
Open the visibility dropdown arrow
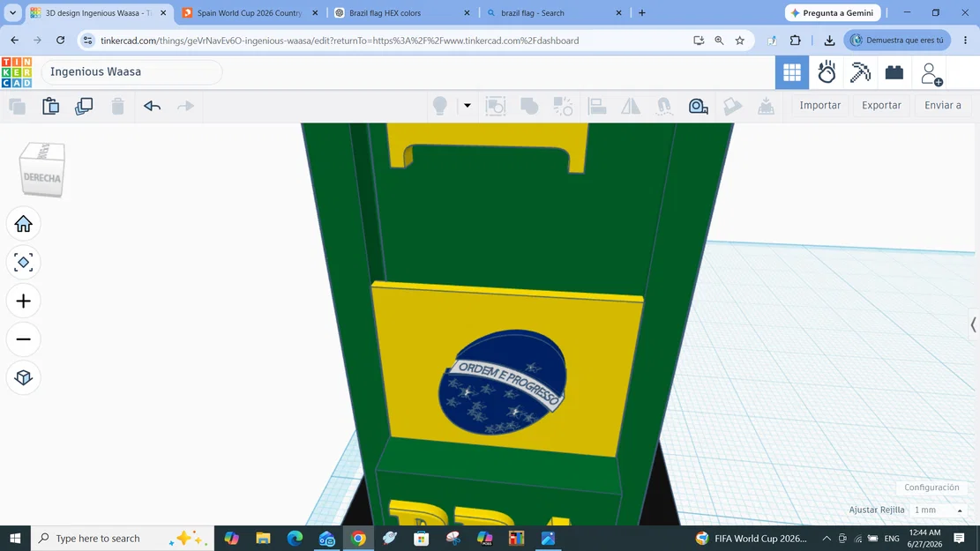[x=467, y=106]
